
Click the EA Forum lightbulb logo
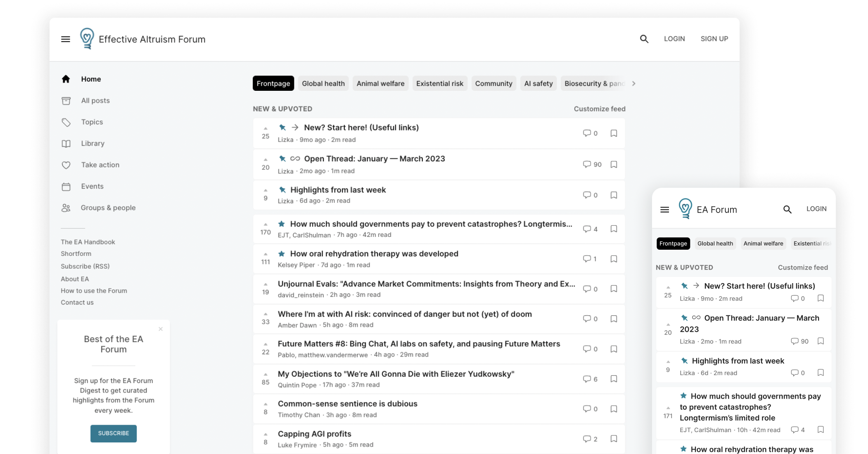(87, 39)
